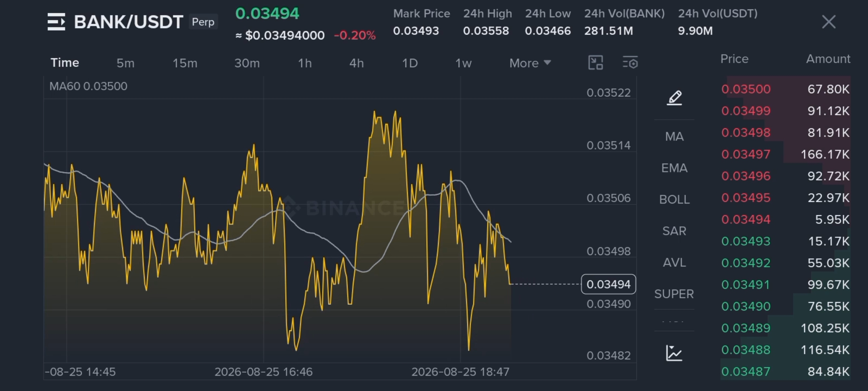Click the 108.25K amount entry
The image size is (868, 391).
pyautogui.click(x=825, y=328)
